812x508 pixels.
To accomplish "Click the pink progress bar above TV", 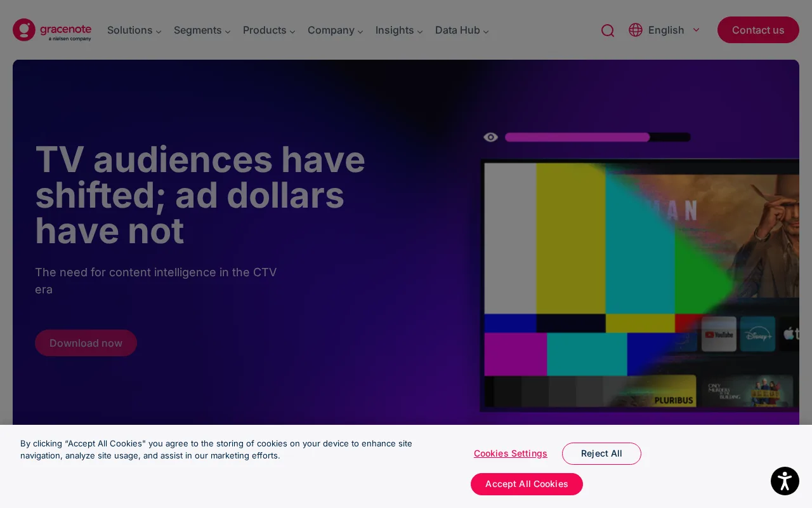I will [598, 137].
